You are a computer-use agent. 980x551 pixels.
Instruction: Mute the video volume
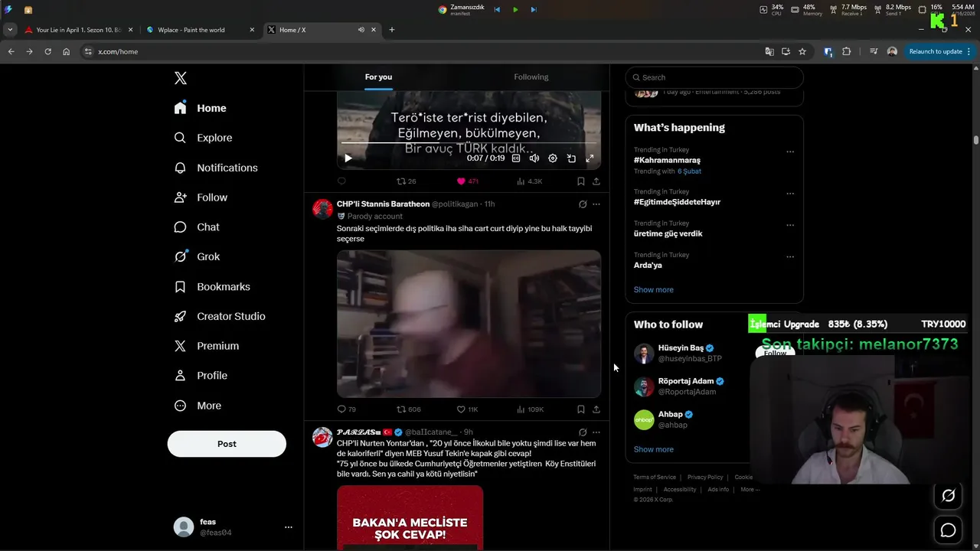click(x=534, y=158)
